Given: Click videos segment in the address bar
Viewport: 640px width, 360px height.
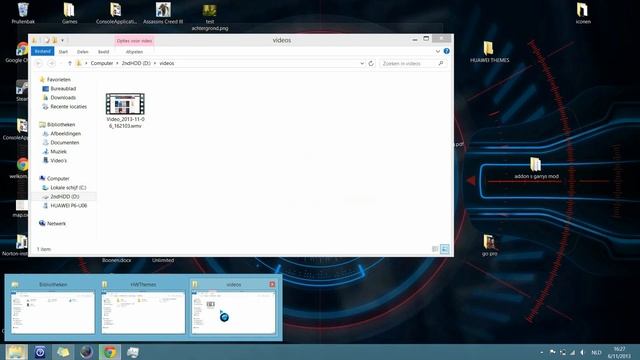Looking at the screenshot, I should coord(167,63).
